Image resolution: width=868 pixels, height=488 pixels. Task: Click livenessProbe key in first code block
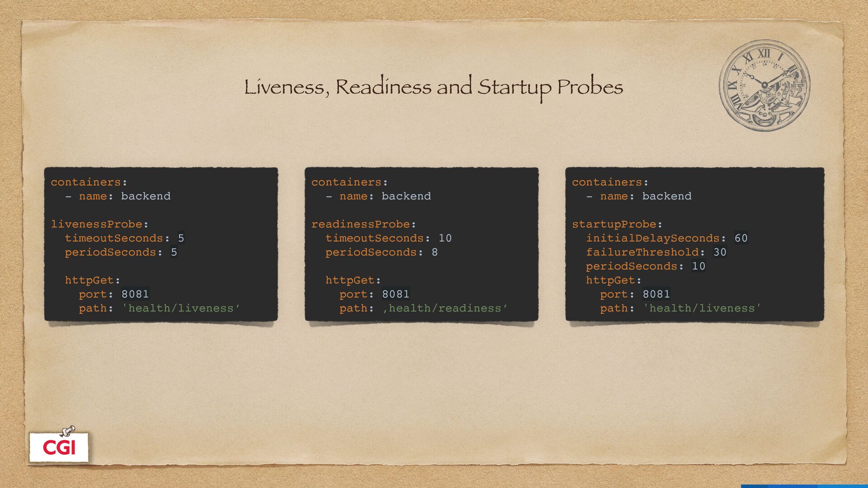coord(97,224)
